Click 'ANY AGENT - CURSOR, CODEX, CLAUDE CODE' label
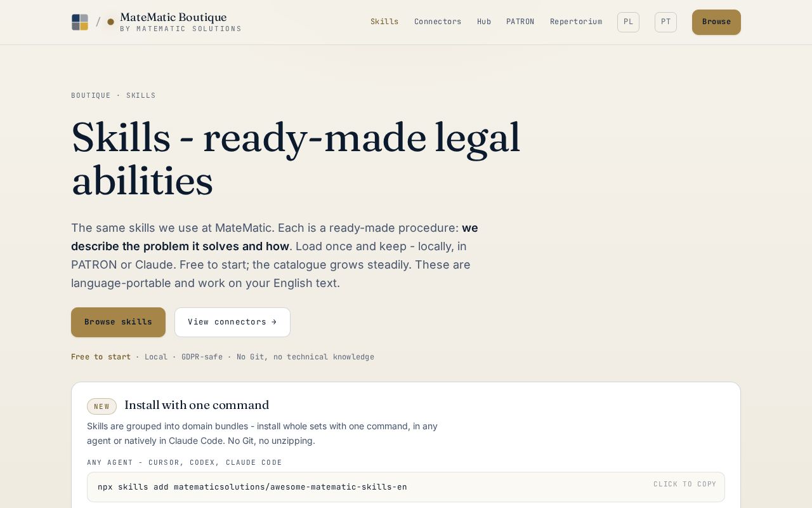 [x=185, y=463]
